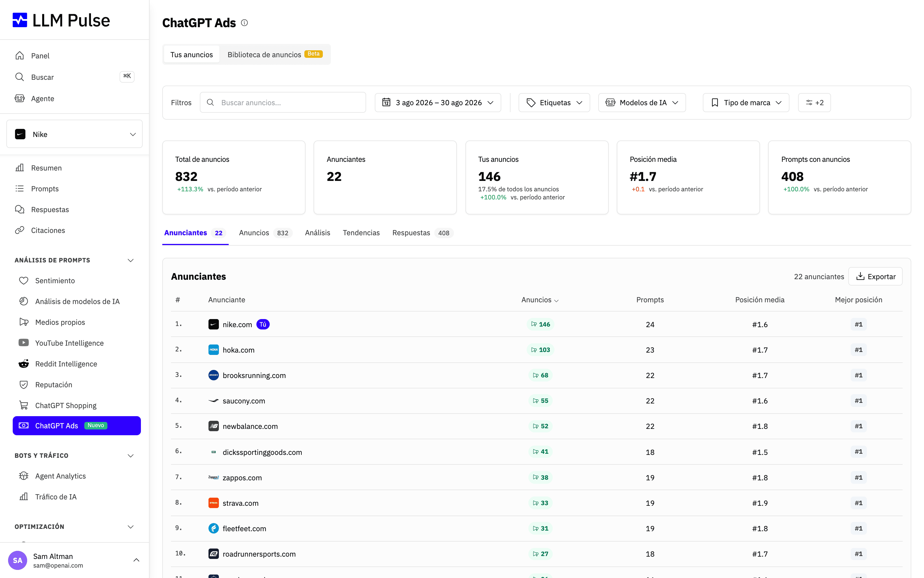Click the Tráfico de IA chart icon
This screenshot has width=924, height=578.
[24, 496]
